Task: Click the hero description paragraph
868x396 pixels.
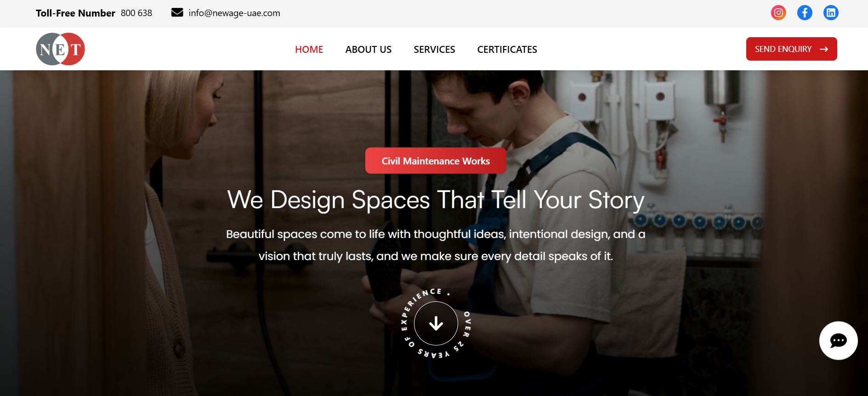Action: click(x=436, y=245)
